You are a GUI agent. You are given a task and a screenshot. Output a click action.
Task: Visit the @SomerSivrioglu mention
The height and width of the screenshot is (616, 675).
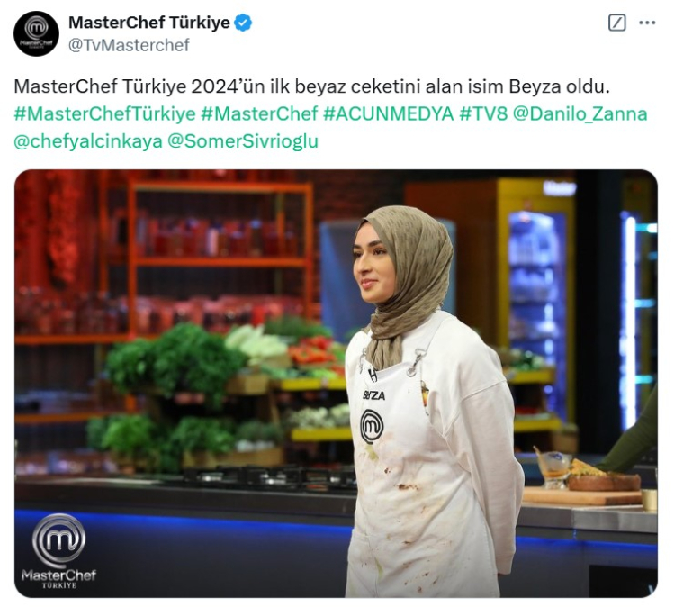tap(242, 141)
